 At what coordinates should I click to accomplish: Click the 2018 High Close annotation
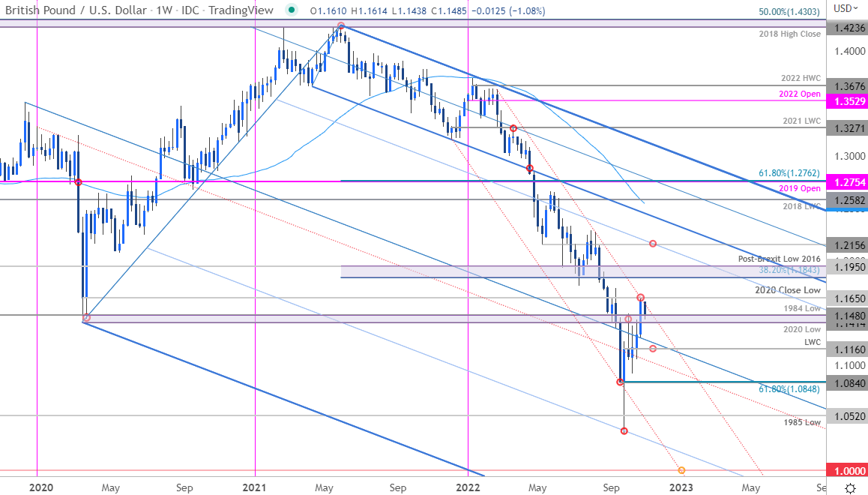click(789, 34)
